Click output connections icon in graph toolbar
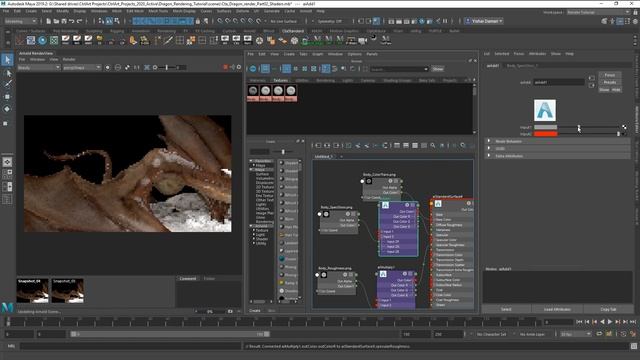The image size is (640, 360). pos(336,145)
